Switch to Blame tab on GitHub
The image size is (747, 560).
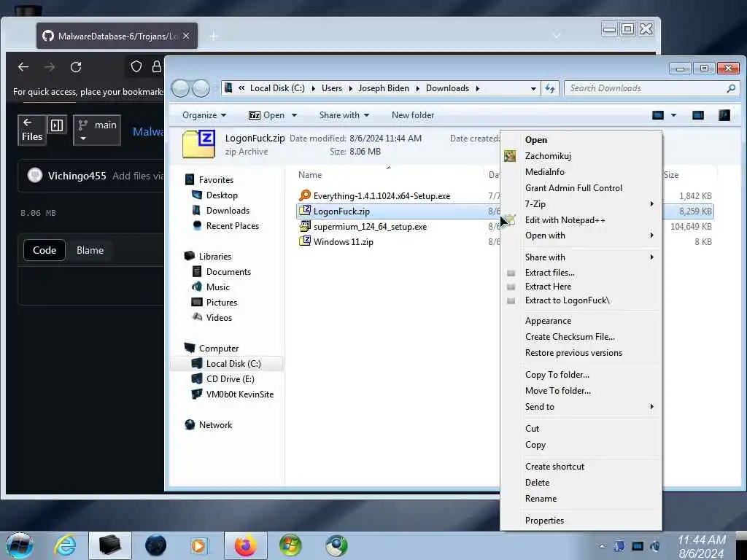pyautogui.click(x=90, y=251)
